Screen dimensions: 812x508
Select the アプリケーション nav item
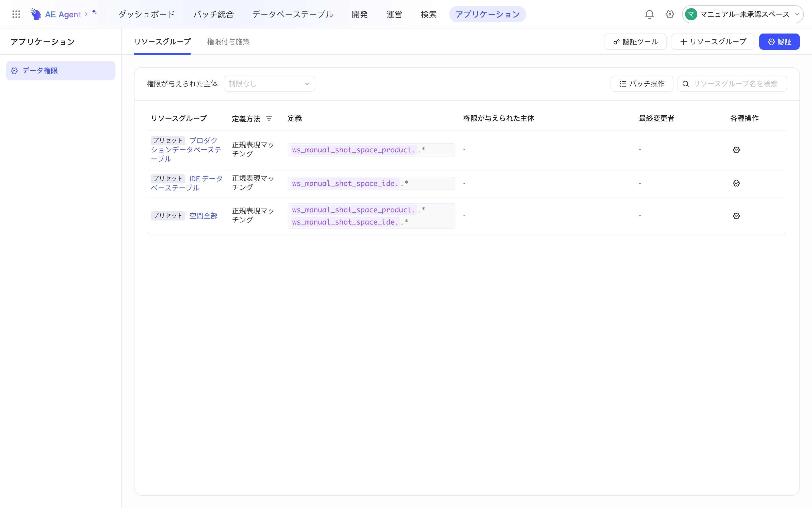coord(487,14)
